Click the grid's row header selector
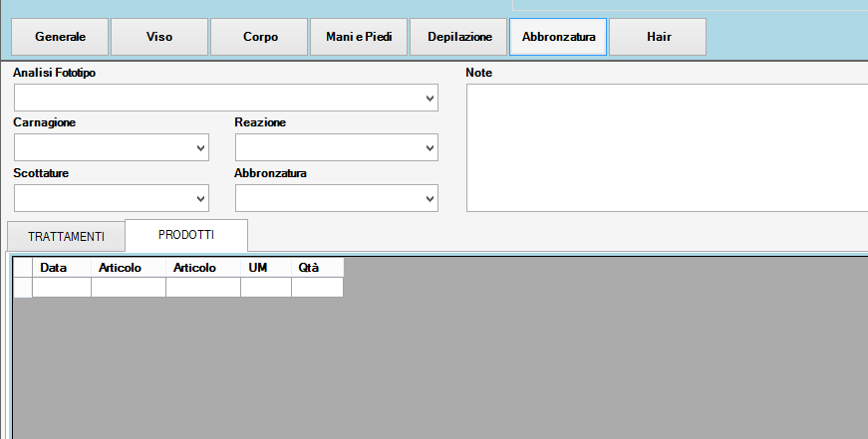868x439 pixels. pyautogui.click(x=23, y=288)
